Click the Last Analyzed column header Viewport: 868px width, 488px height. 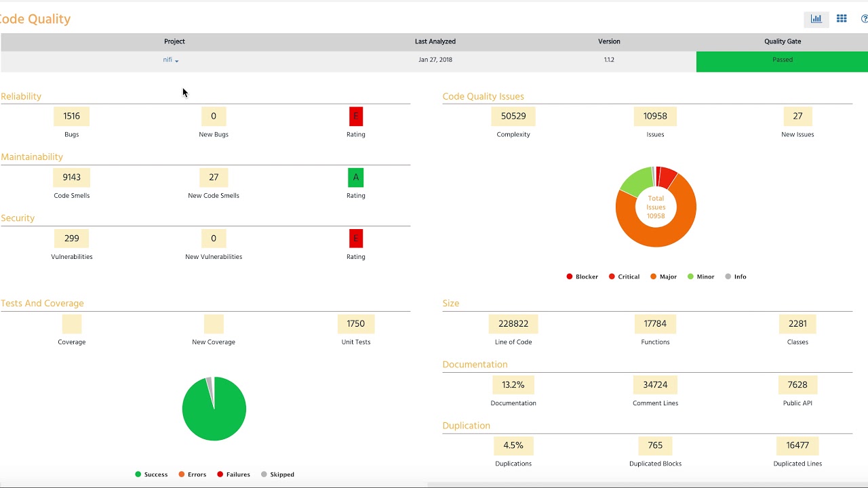coord(435,42)
